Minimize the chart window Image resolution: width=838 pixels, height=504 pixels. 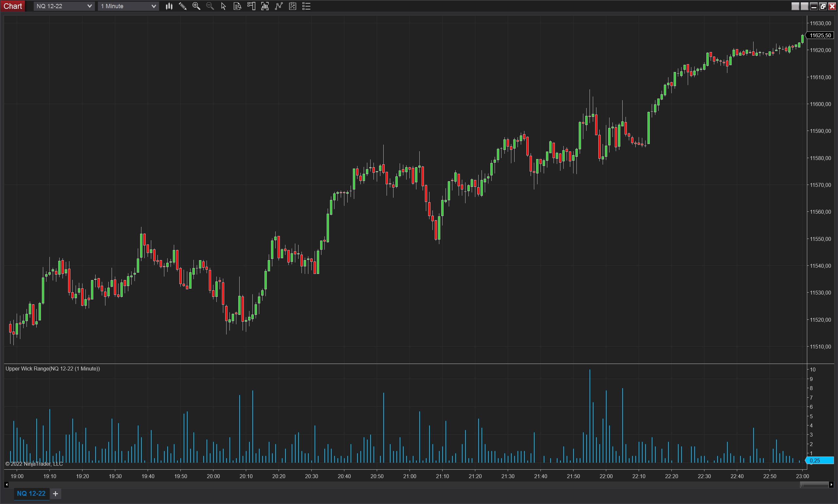[813, 6]
